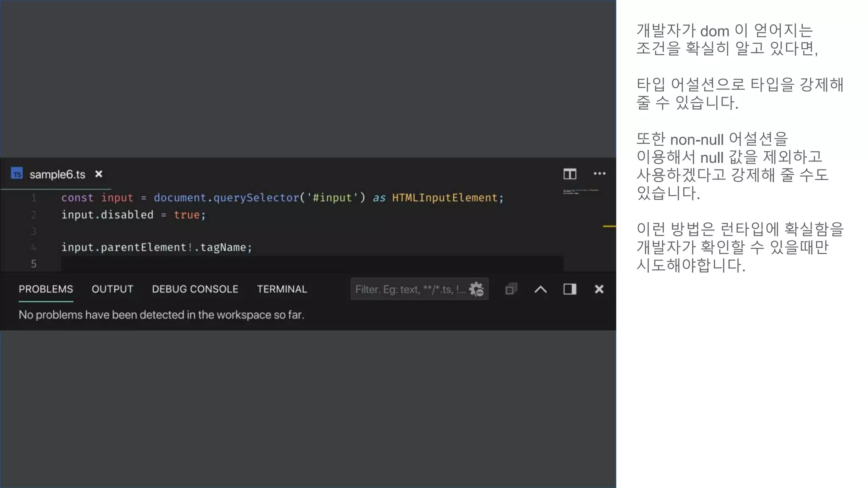Select the sample6.ts tab
Viewport: 868px width, 488px height.
click(x=57, y=174)
